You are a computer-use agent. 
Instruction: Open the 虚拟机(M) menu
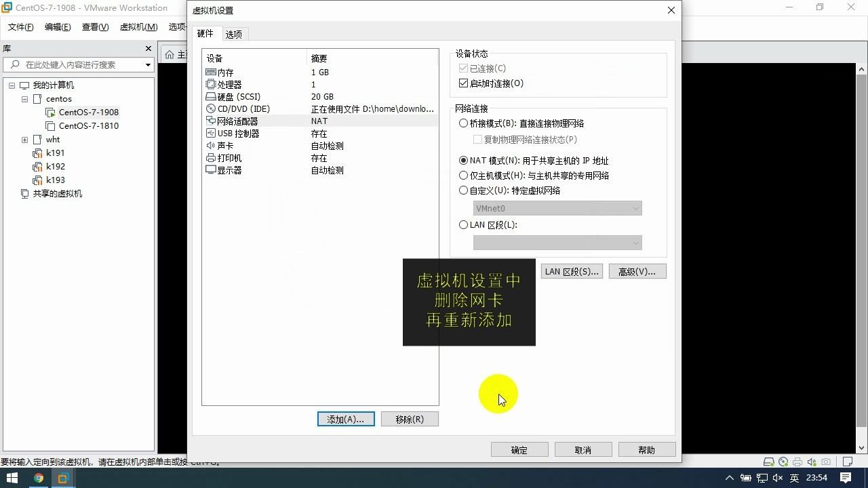pos(138,27)
